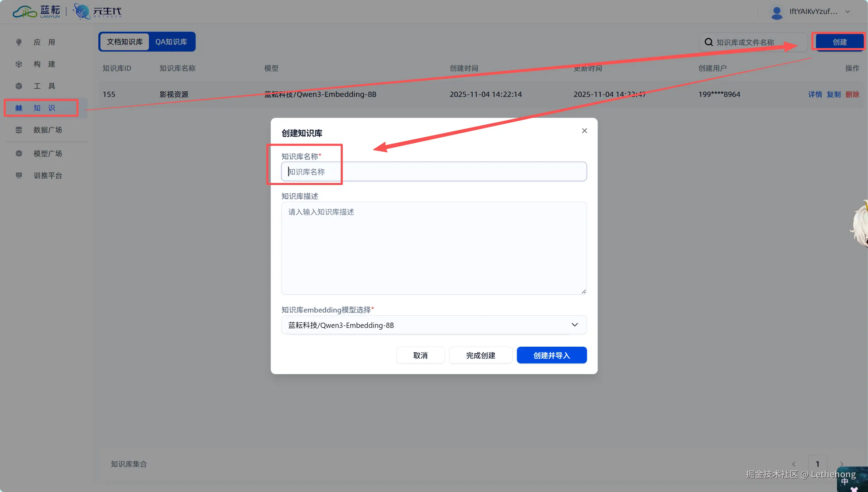Click the book icon beside 知识
Image resolution: width=868 pixels, height=492 pixels.
coord(19,108)
